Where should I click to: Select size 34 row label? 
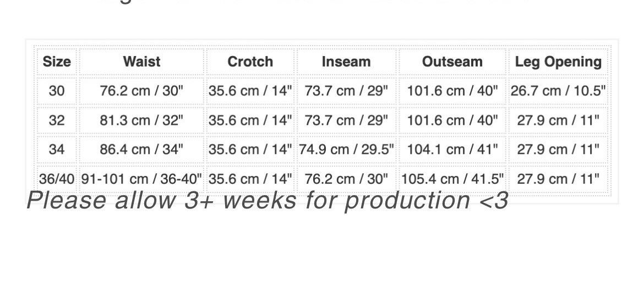[57, 149]
